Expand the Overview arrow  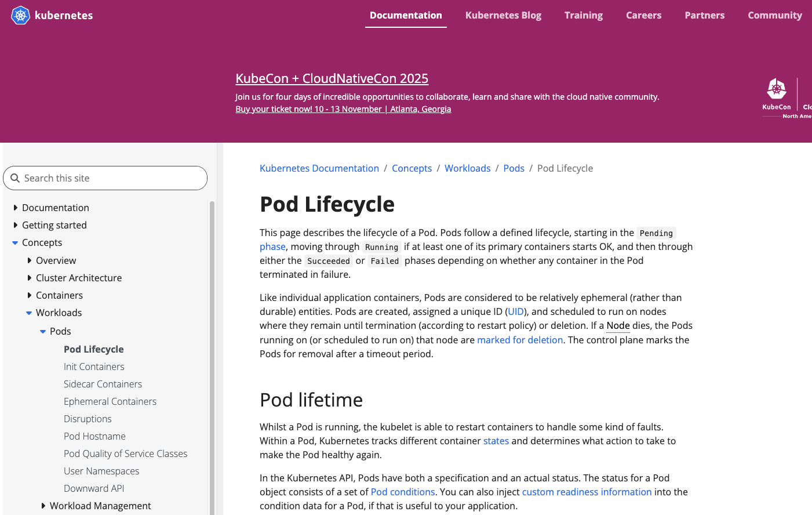30,260
